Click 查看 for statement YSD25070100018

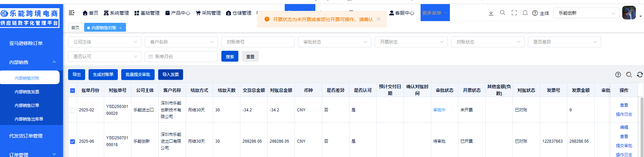click(624, 137)
